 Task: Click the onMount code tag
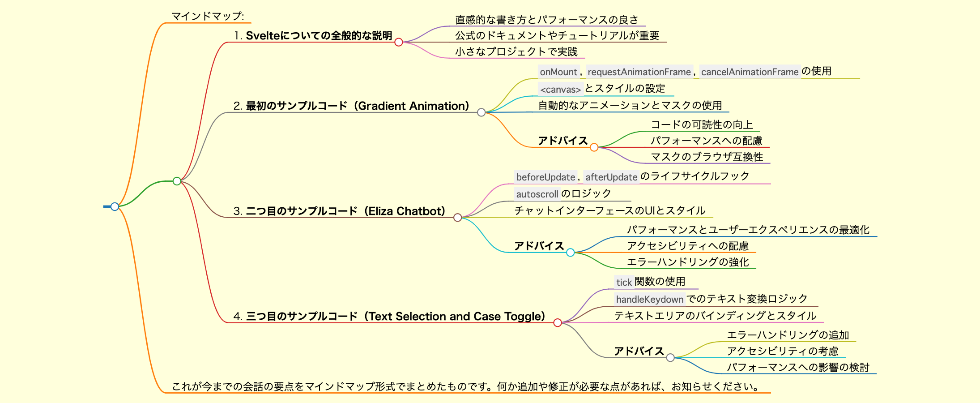(558, 72)
